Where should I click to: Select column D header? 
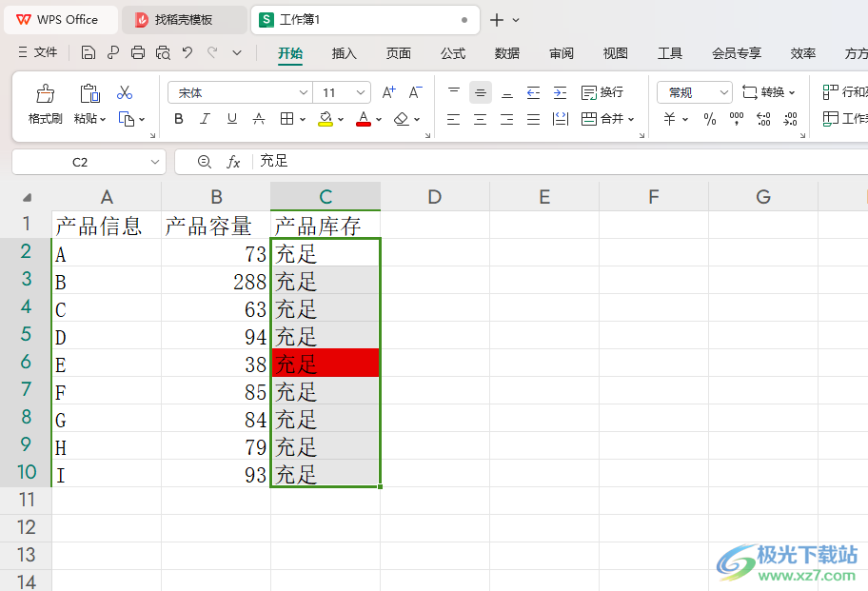coord(435,196)
